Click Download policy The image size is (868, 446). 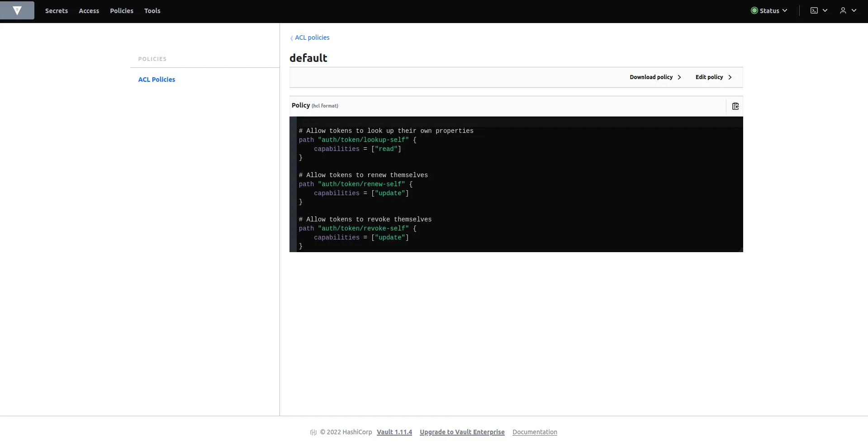655,77
